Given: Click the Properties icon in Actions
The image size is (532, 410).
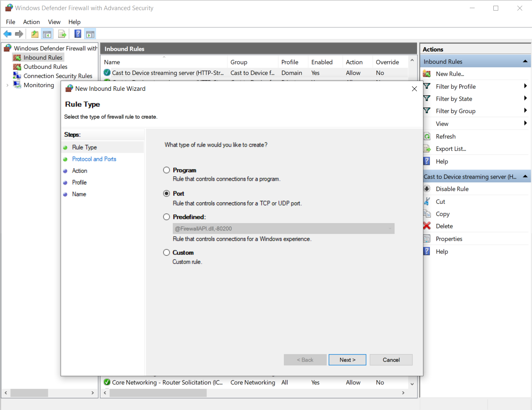Looking at the screenshot, I should [x=427, y=239].
